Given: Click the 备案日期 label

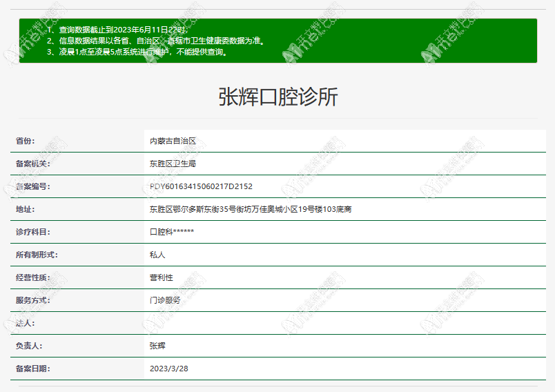Looking at the screenshot, I should pos(33,369).
